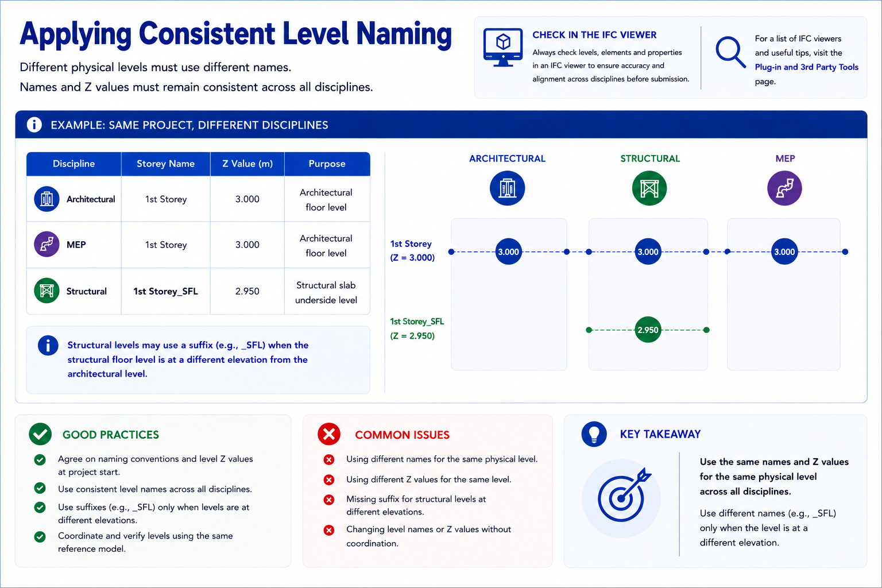The height and width of the screenshot is (588, 882).
Task: Click the Applying Consistent Level Naming title
Action: tap(236, 34)
